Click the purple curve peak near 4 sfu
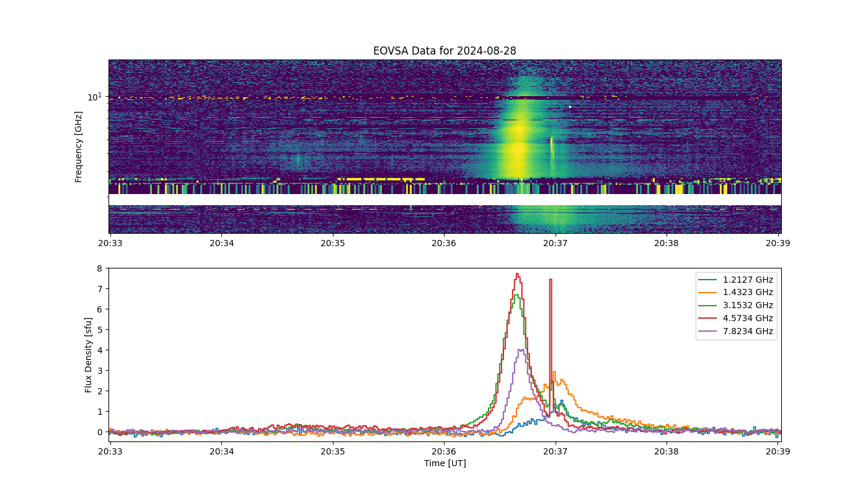 pyautogui.click(x=521, y=350)
